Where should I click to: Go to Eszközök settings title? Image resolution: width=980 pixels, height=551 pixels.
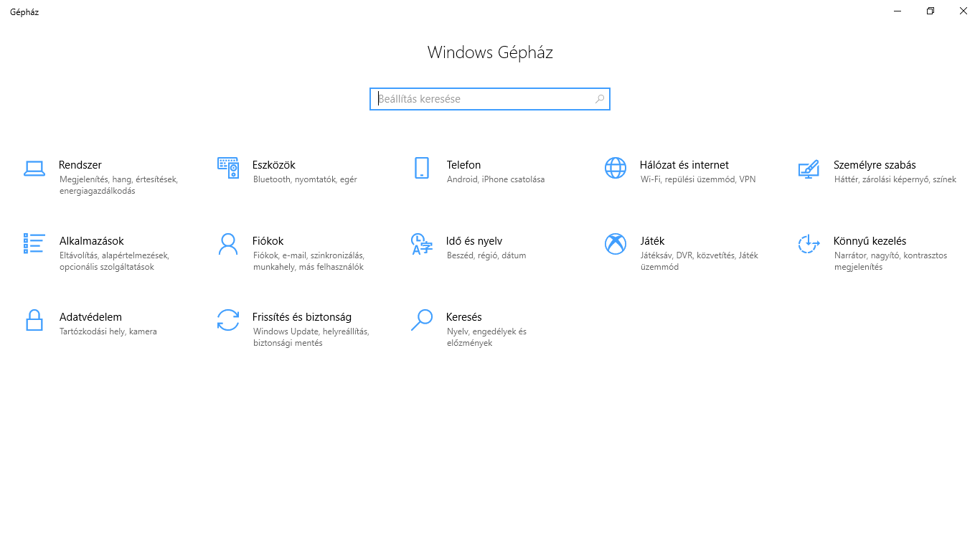pyautogui.click(x=274, y=165)
